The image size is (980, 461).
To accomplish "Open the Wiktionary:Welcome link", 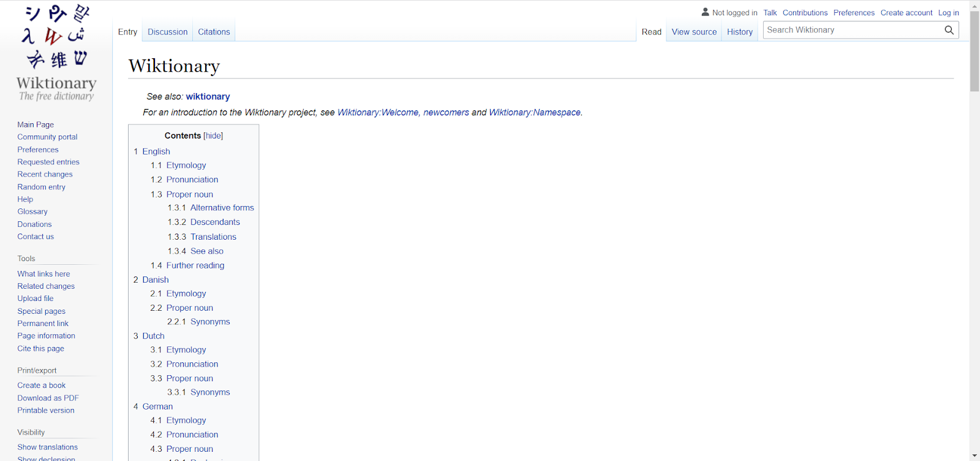I will (377, 112).
